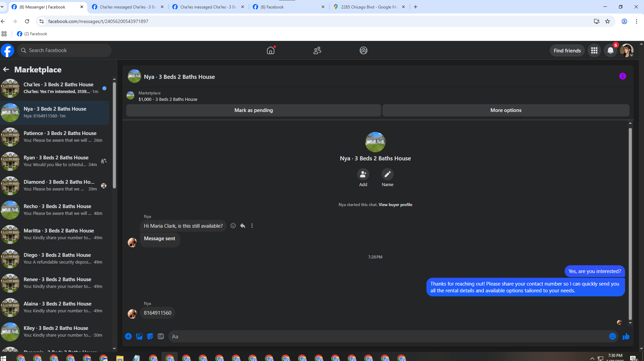Open Ryan conversation in the list
Image resolution: width=644 pixels, height=361 pixels.
pos(55,161)
